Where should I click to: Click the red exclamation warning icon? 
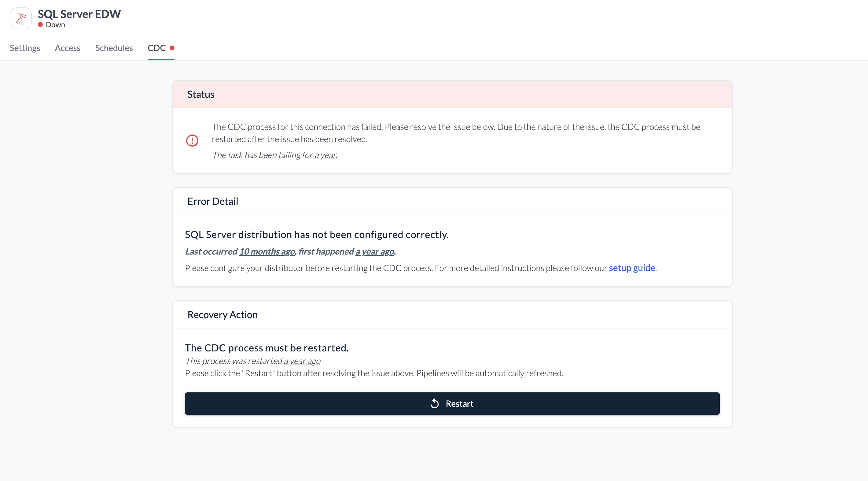(192, 141)
